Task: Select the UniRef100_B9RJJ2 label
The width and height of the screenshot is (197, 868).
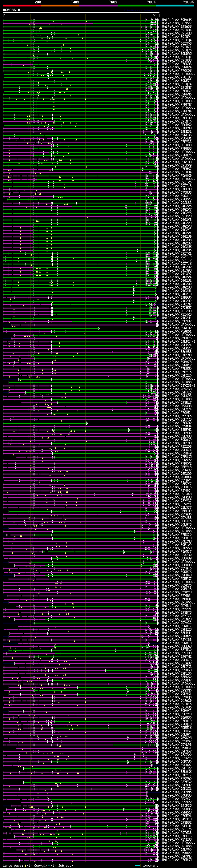Action: click(177, 196)
